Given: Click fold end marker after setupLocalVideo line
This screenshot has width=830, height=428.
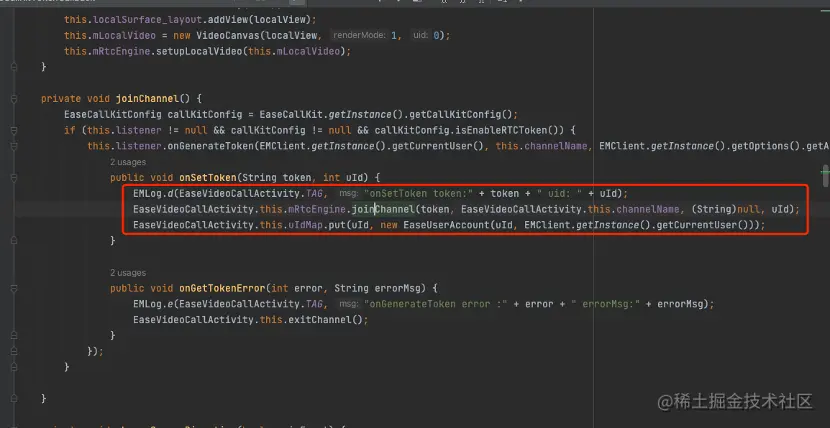Looking at the screenshot, I should point(14,67).
